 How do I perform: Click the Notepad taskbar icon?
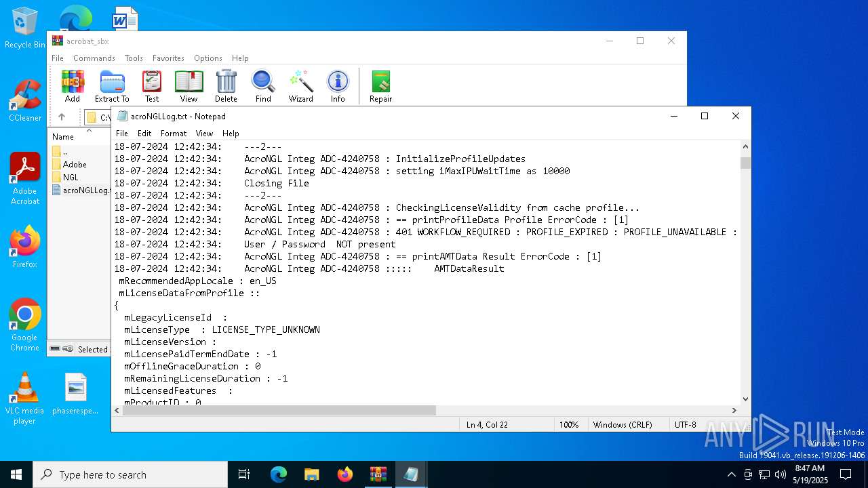click(411, 474)
